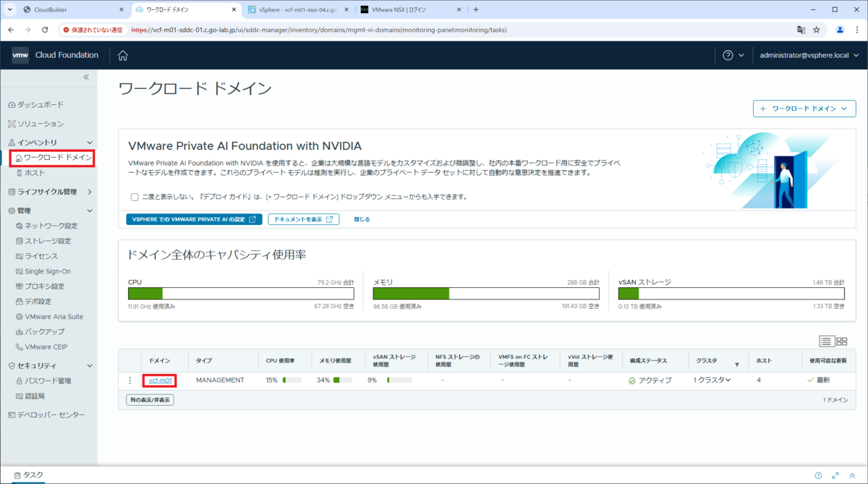This screenshot has height=484, width=868.
Task: Expand the 1 クラスタ dropdown
Action: click(x=712, y=381)
